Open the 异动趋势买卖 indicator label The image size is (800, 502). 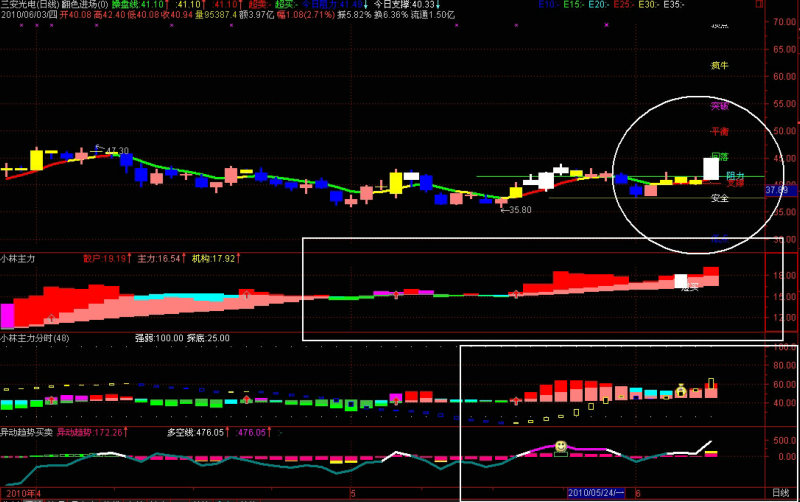click(x=27, y=433)
